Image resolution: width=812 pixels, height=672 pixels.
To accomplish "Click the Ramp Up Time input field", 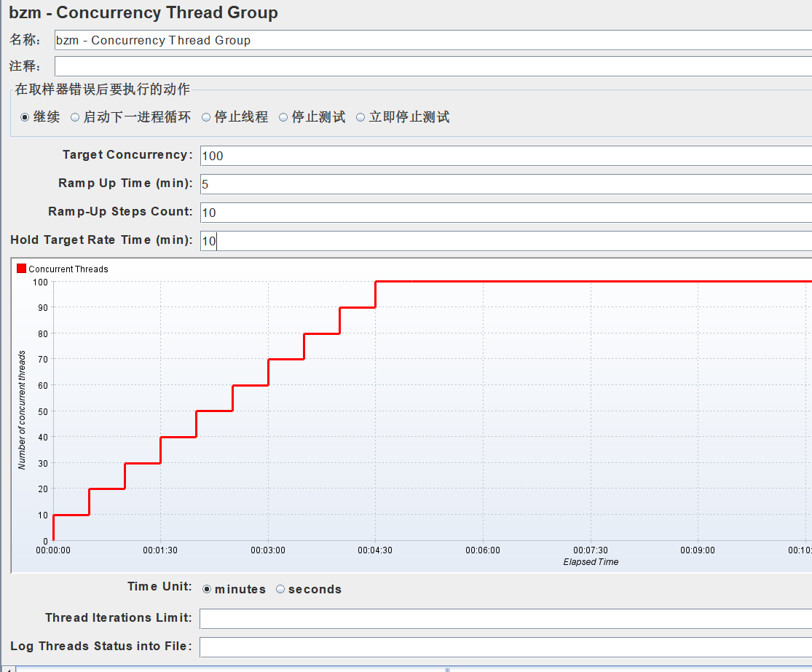I will (364, 183).
